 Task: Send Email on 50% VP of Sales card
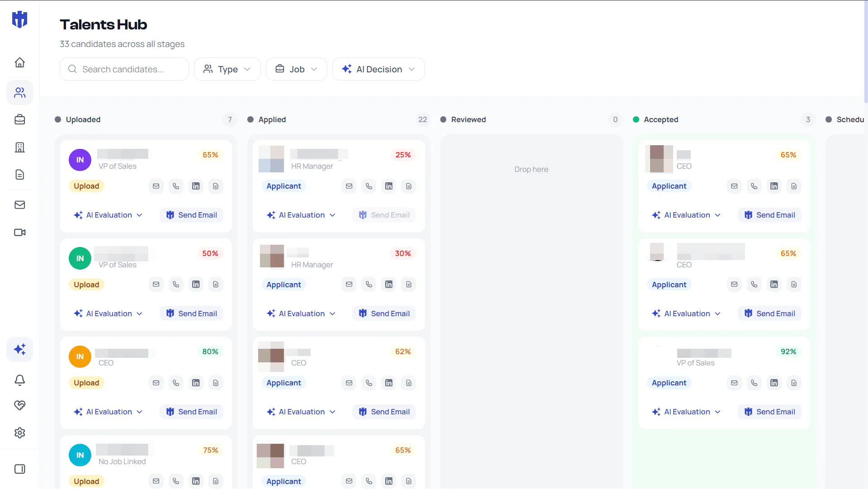click(192, 313)
